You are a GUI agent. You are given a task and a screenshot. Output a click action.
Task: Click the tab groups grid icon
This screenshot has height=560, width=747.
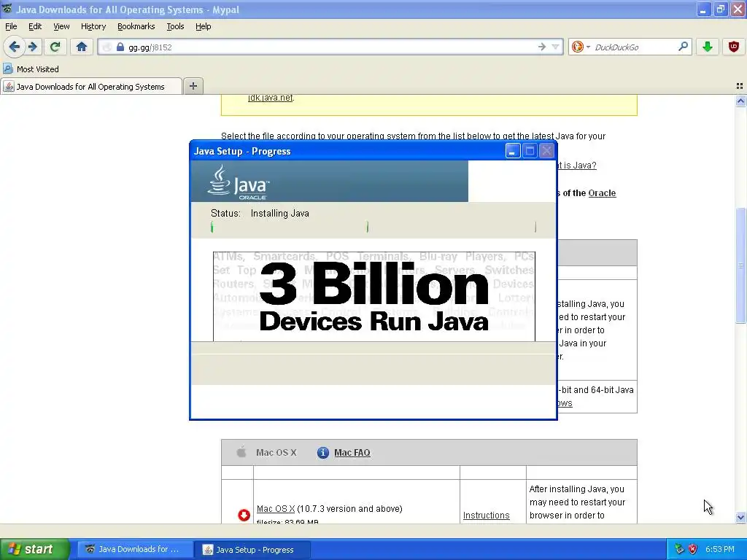point(740,86)
